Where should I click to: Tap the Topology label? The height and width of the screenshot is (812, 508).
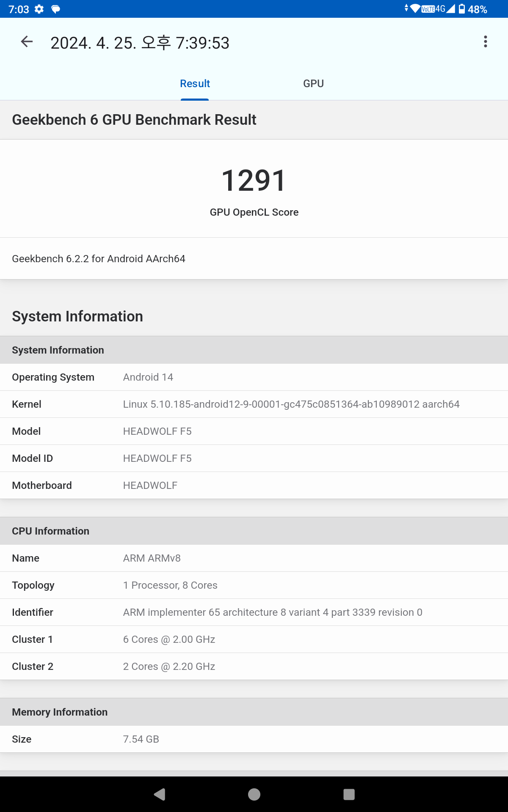33,585
